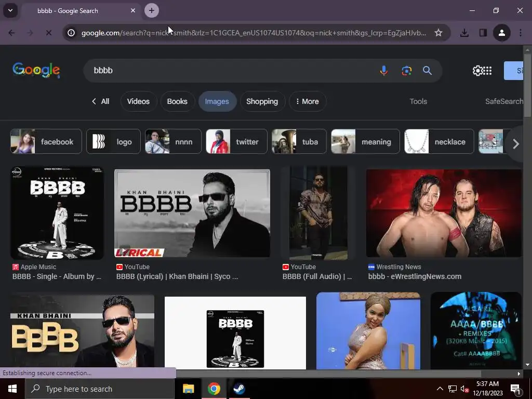Open gold BBBB Khan Bhaini thumbnail
The height and width of the screenshot is (399, 532).
(83, 331)
